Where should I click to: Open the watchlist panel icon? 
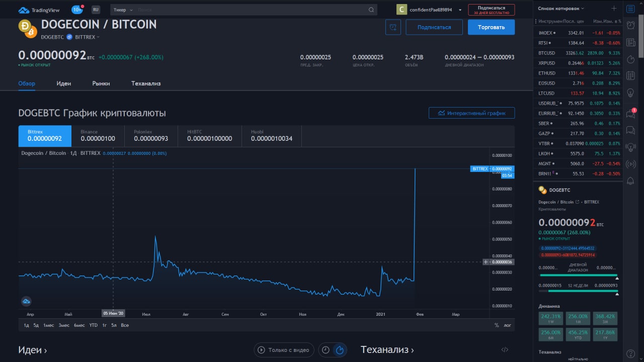pyautogui.click(x=630, y=9)
